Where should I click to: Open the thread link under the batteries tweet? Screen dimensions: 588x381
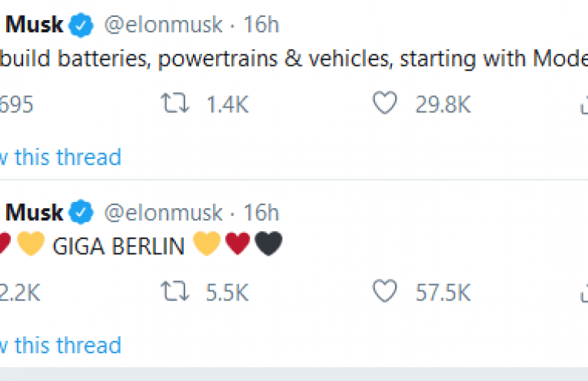tap(61, 157)
